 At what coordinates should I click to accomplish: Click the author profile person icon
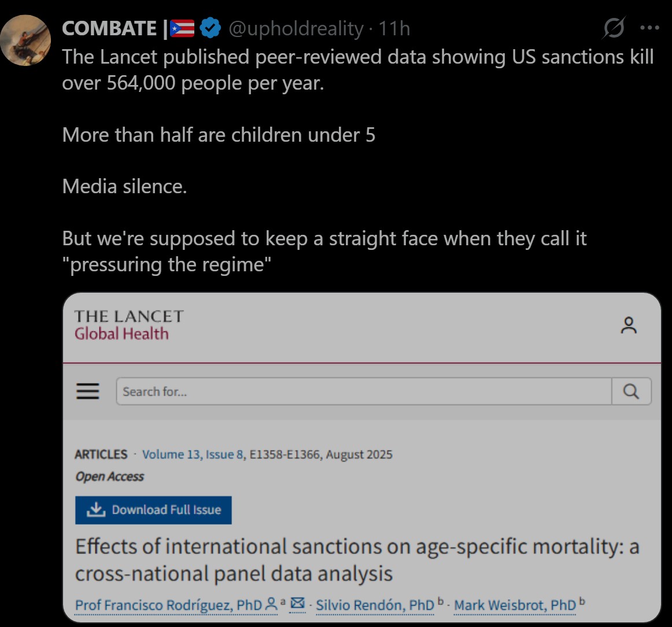click(x=271, y=604)
